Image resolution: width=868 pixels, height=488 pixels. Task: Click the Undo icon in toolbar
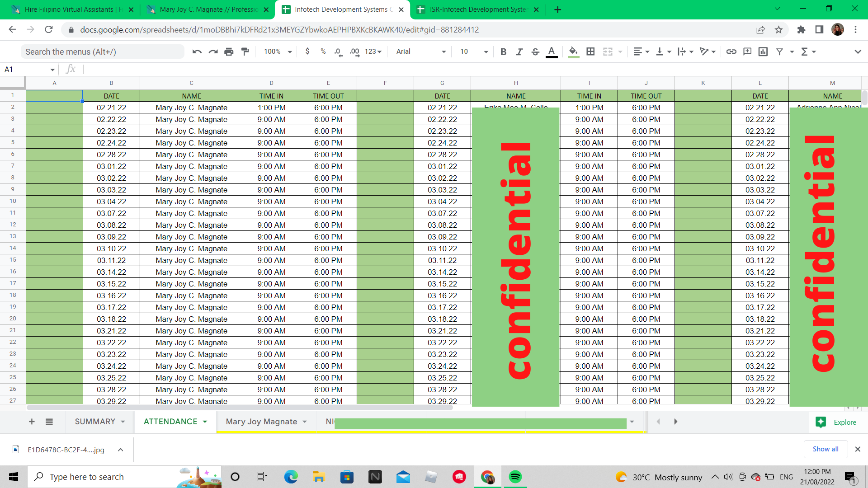point(197,52)
